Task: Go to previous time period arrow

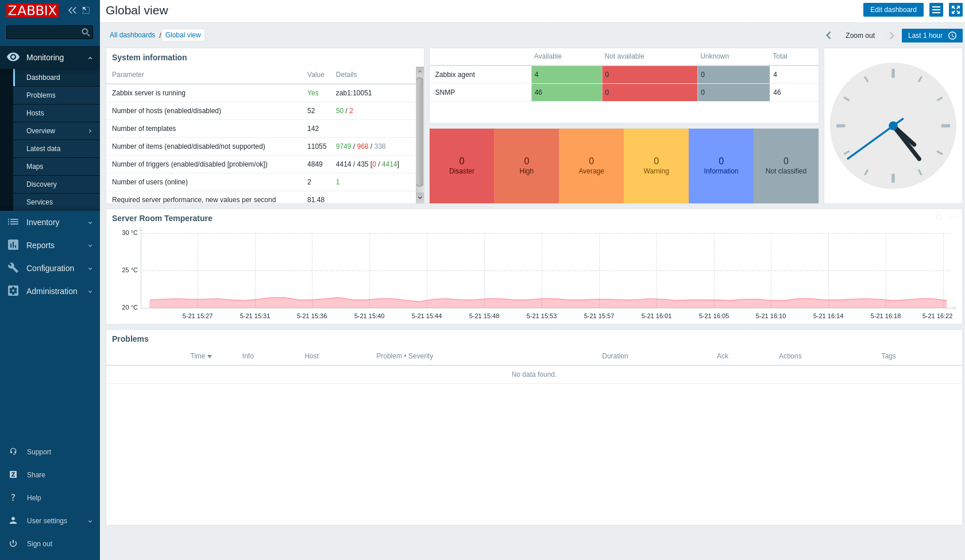Action: click(828, 36)
